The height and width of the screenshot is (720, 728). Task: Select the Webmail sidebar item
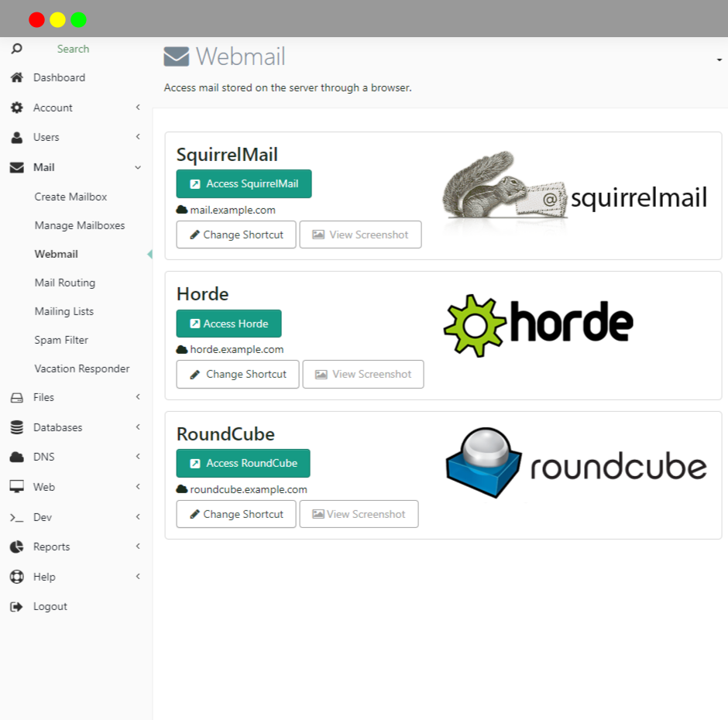point(57,254)
